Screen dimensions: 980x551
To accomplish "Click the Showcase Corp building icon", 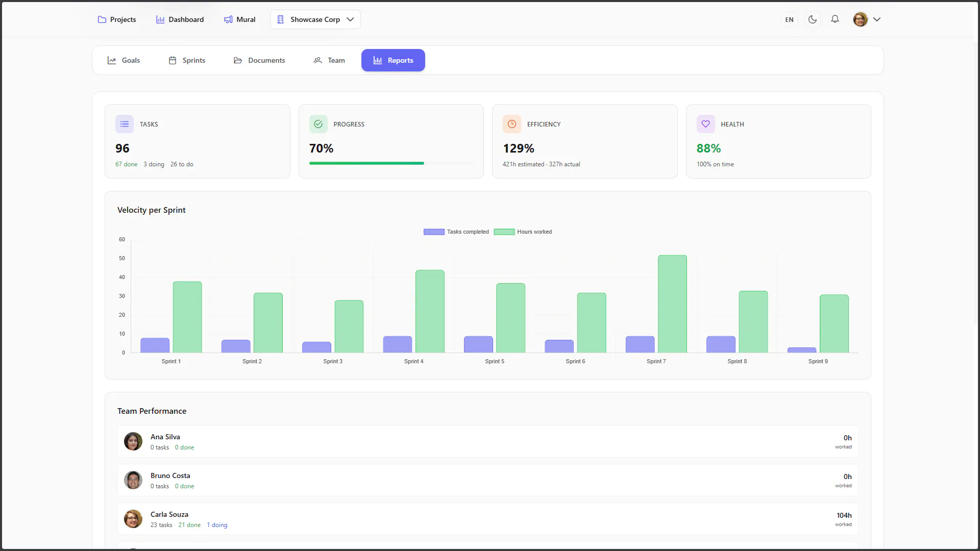I will [280, 19].
